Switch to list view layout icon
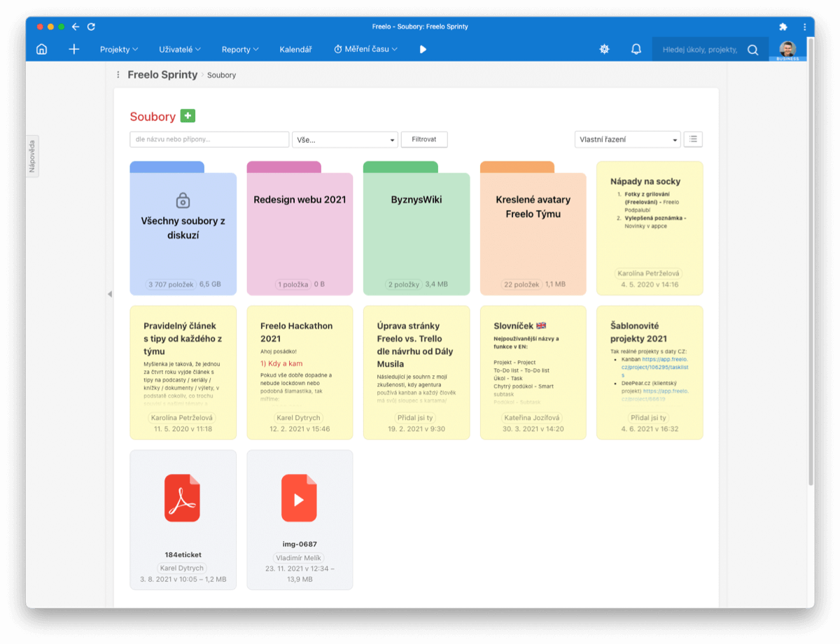Image resolution: width=840 pixels, height=644 pixels. [x=693, y=139]
